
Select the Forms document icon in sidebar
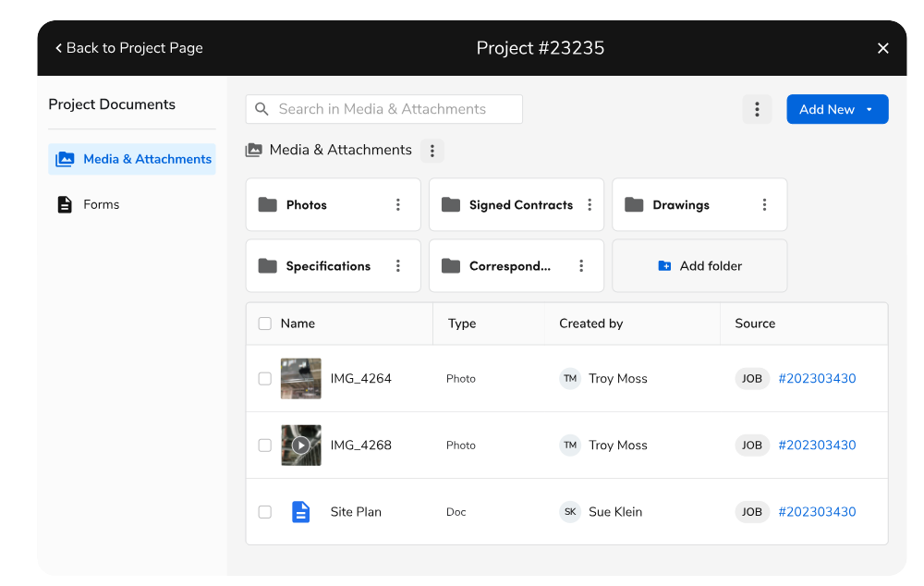[65, 204]
